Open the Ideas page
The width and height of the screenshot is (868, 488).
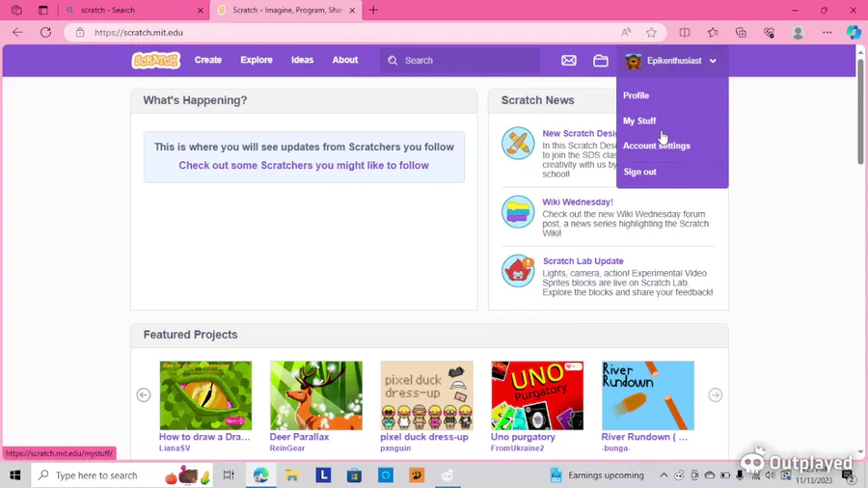(302, 60)
